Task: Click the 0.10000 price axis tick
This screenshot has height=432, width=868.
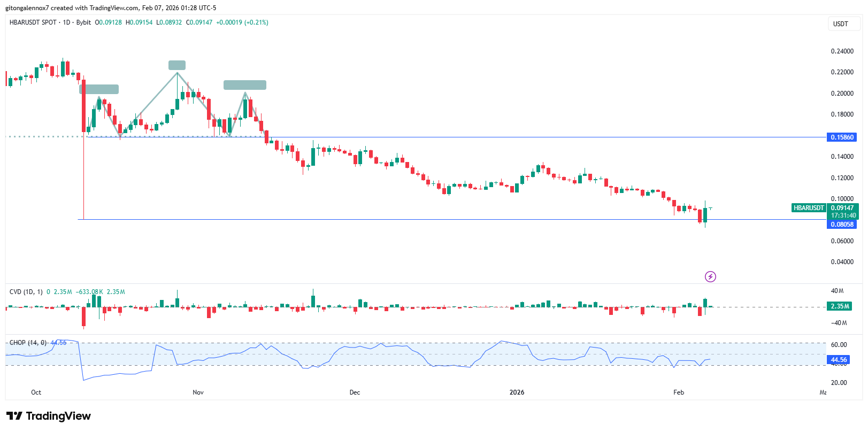Action: [842, 199]
